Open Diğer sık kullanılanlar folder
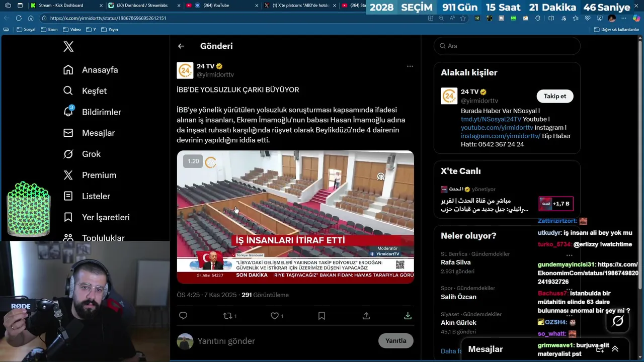 pos(616,30)
